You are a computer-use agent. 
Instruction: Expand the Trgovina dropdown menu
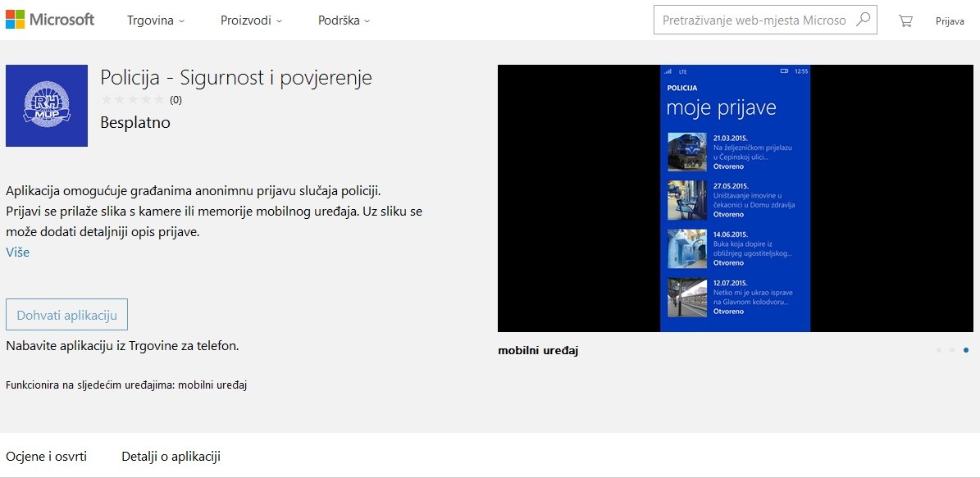(x=156, y=20)
